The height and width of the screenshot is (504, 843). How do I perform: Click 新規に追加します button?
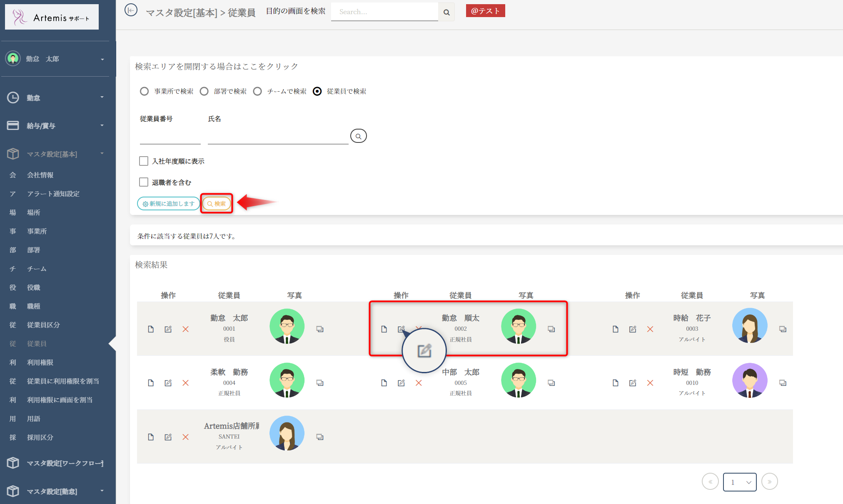coord(168,204)
